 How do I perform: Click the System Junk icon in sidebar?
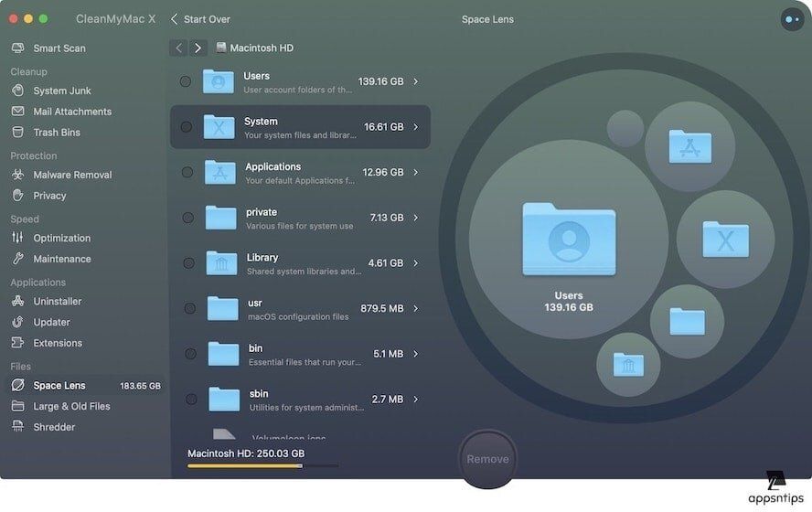pos(17,91)
